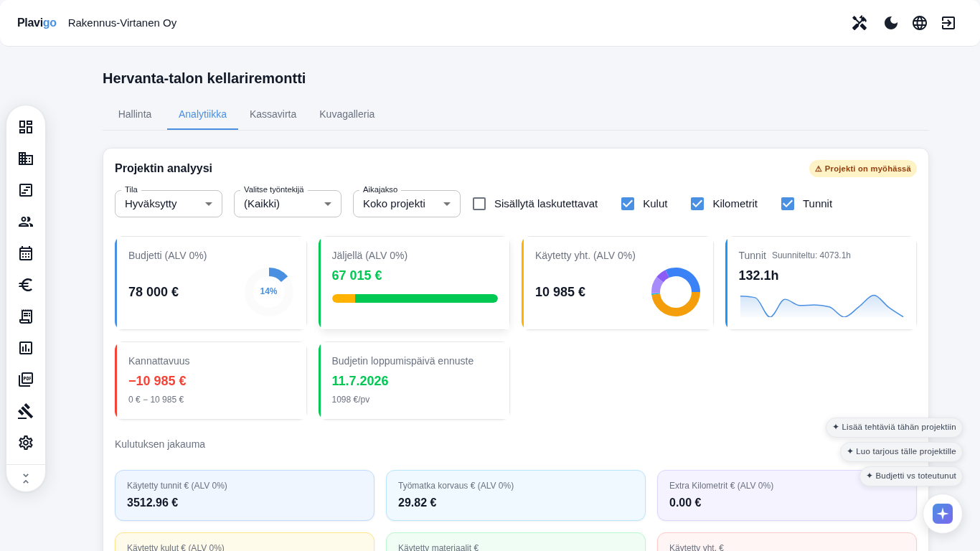Click the Tunnit hours sparkline chart
Image resolution: width=980 pixels, height=551 pixels.
pyautogui.click(x=821, y=305)
